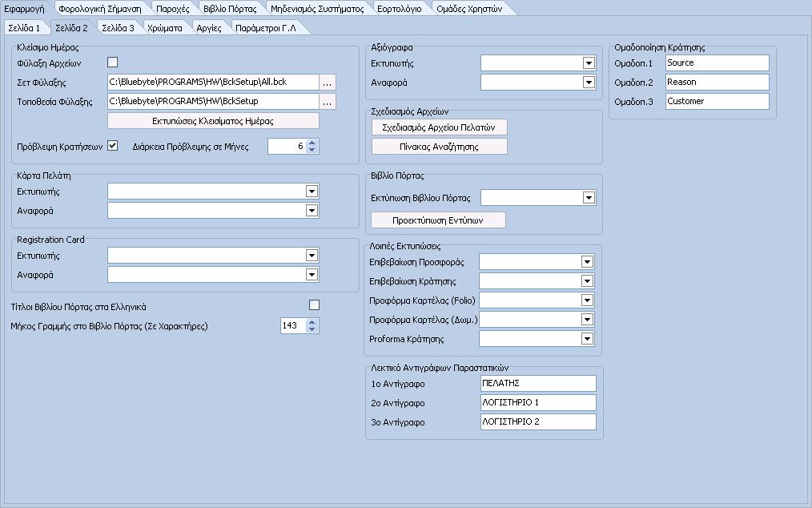812x508 pixels.
Task: Toggle the Φύλαξη Αρχείων checkbox
Action: point(112,62)
